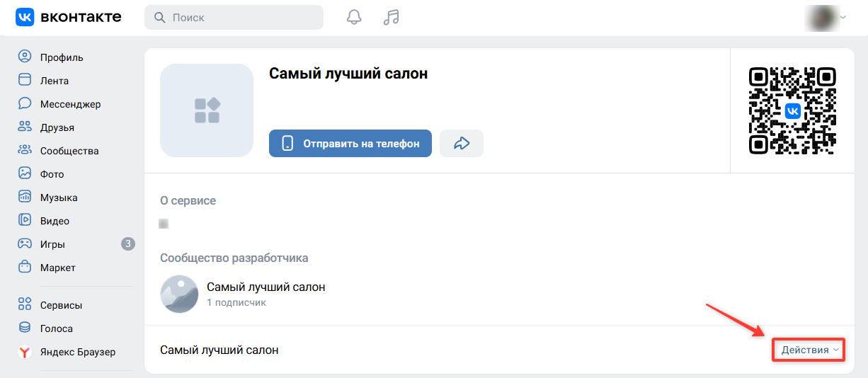The width and height of the screenshot is (868, 378).
Task: Click the Мессенджер icon in sidebar
Action: pyautogui.click(x=25, y=103)
